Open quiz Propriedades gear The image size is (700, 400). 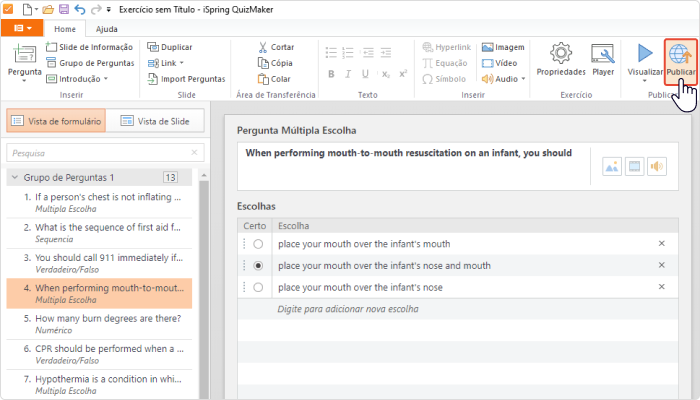[561, 59]
